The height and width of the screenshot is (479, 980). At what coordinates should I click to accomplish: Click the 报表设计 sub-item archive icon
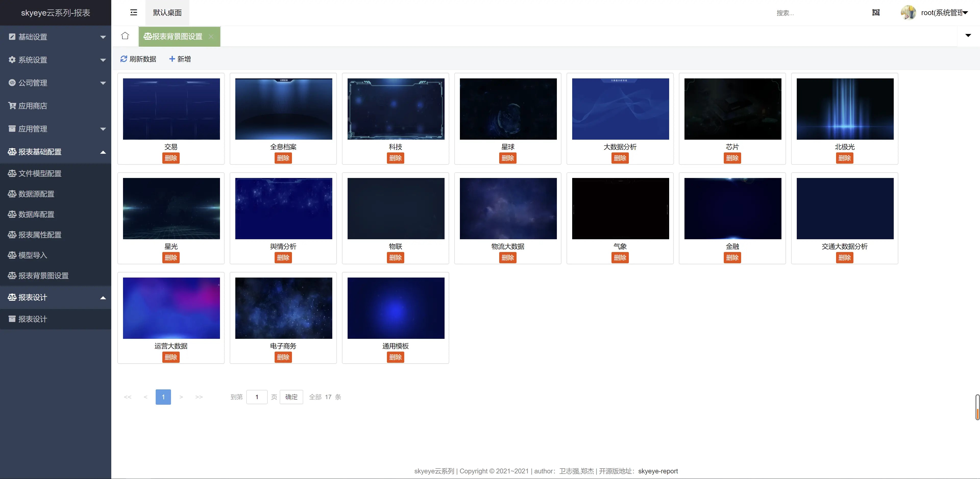12,319
